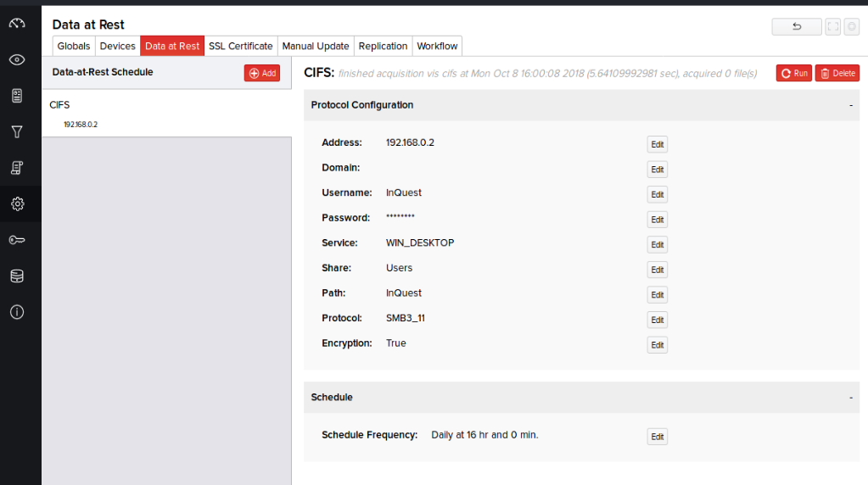Edit the Domain field
Image resolution: width=868 pixels, height=485 pixels.
(x=657, y=170)
